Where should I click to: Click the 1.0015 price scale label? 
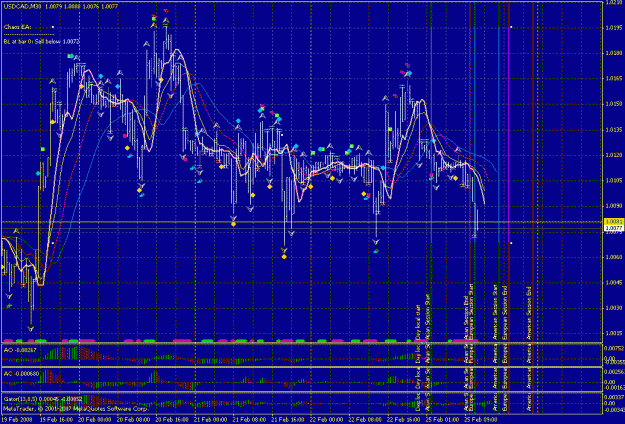tap(614, 333)
